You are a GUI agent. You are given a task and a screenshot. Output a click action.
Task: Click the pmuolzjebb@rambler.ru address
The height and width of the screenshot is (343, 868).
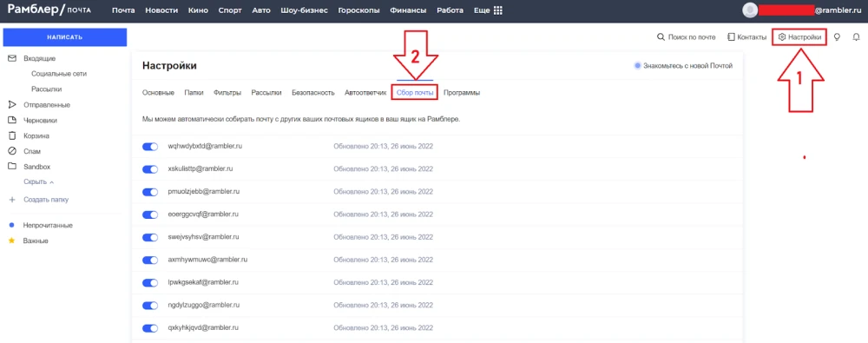[x=204, y=191]
